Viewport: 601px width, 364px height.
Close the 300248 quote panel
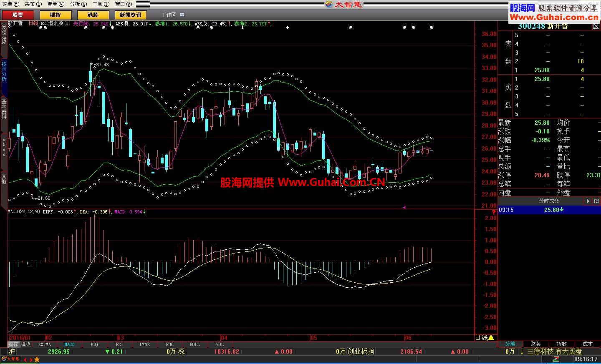coord(596,26)
